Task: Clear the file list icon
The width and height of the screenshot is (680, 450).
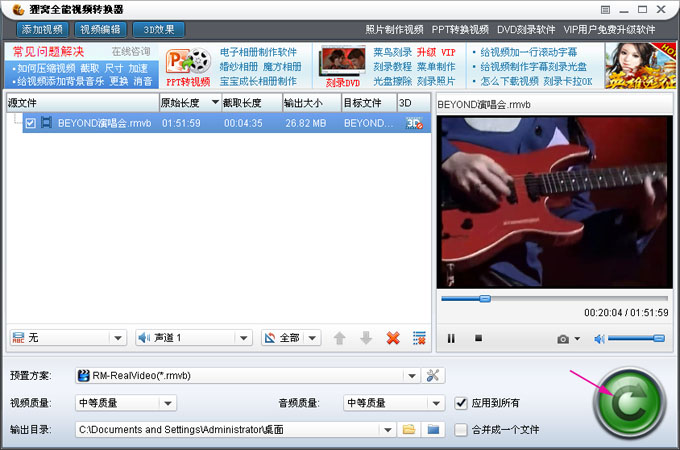Action: point(420,338)
